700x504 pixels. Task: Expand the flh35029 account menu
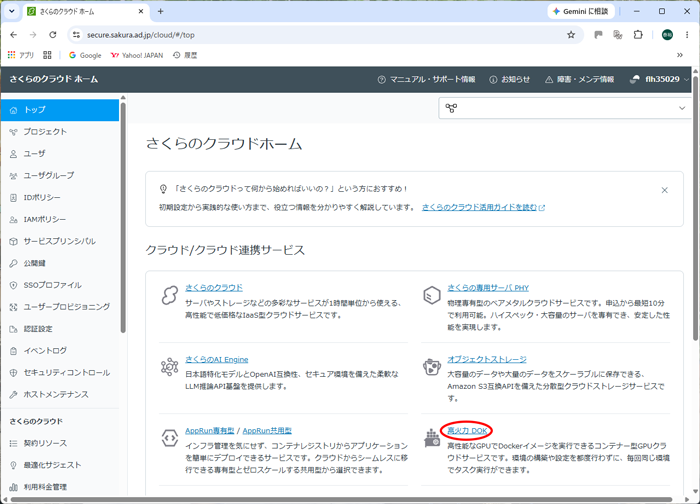pyautogui.click(x=659, y=79)
